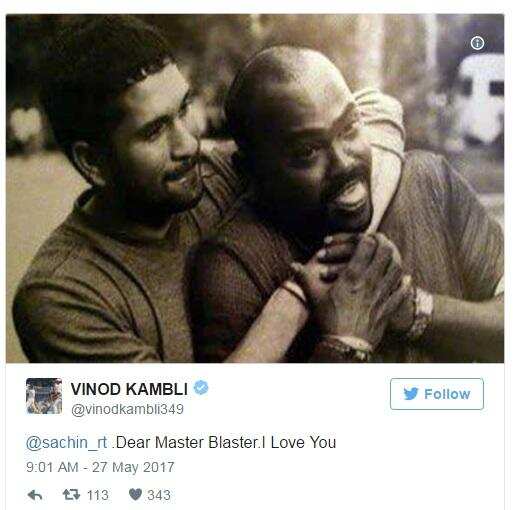Reply to the tweet using the arrow icon

click(x=35, y=495)
